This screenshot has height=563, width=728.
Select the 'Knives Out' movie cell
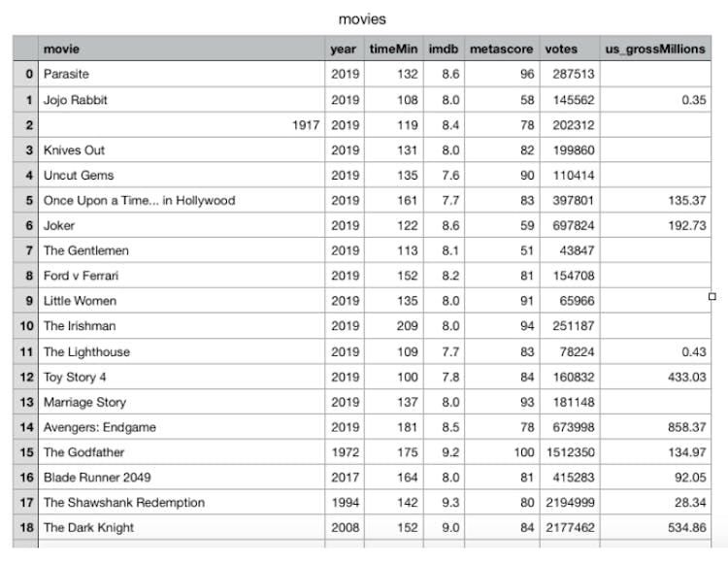point(74,149)
